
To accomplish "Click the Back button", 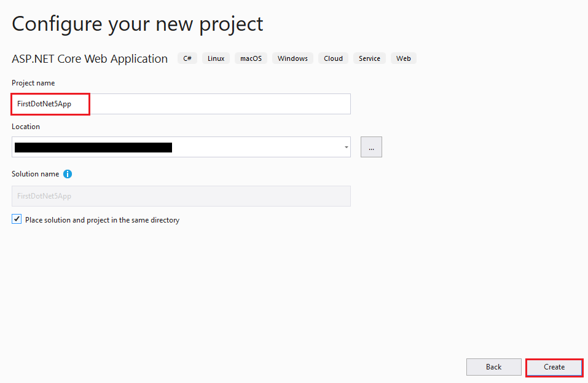I will tap(493, 367).
